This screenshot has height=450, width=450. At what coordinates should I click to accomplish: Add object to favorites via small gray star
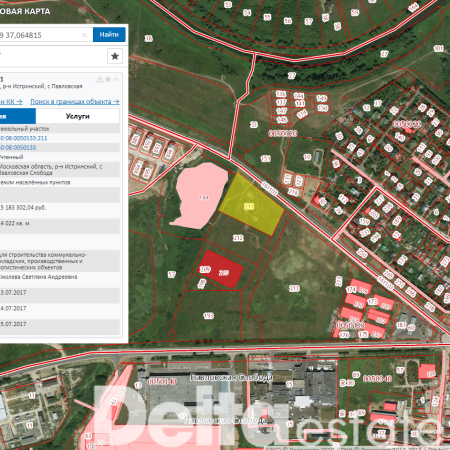(x=108, y=79)
